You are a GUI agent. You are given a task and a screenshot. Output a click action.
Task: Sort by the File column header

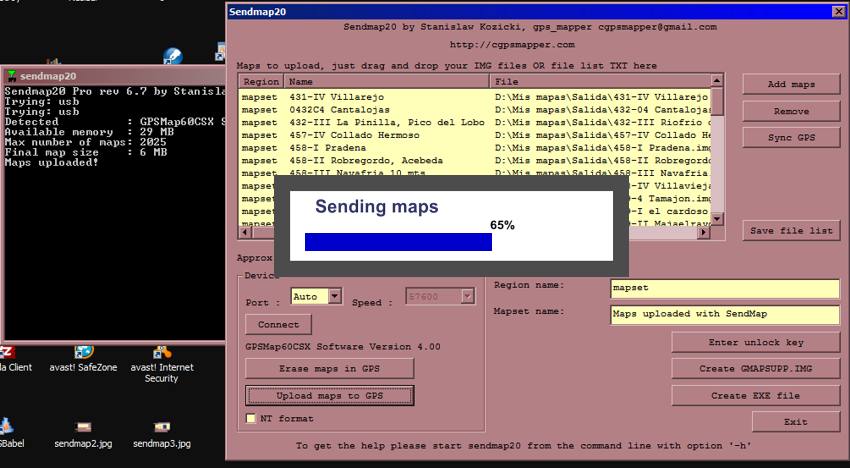point(600,81)
